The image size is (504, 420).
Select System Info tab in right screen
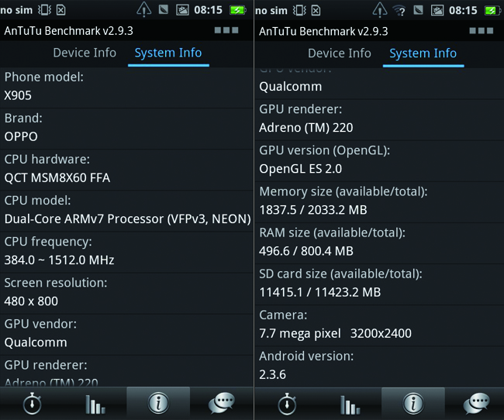423,53
